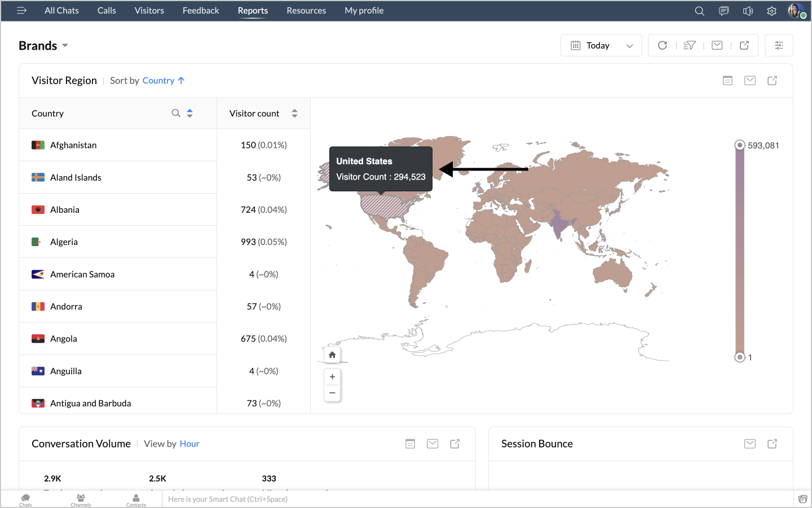This screenshot has height=508, width=812.
Task: Click the search icon in Country column
Action: [176, 113]
